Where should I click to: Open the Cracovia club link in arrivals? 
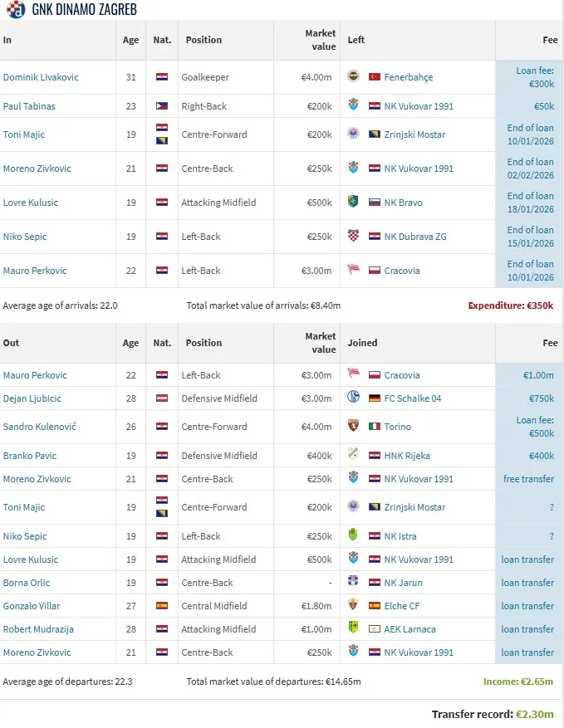[x=402, y=271]
